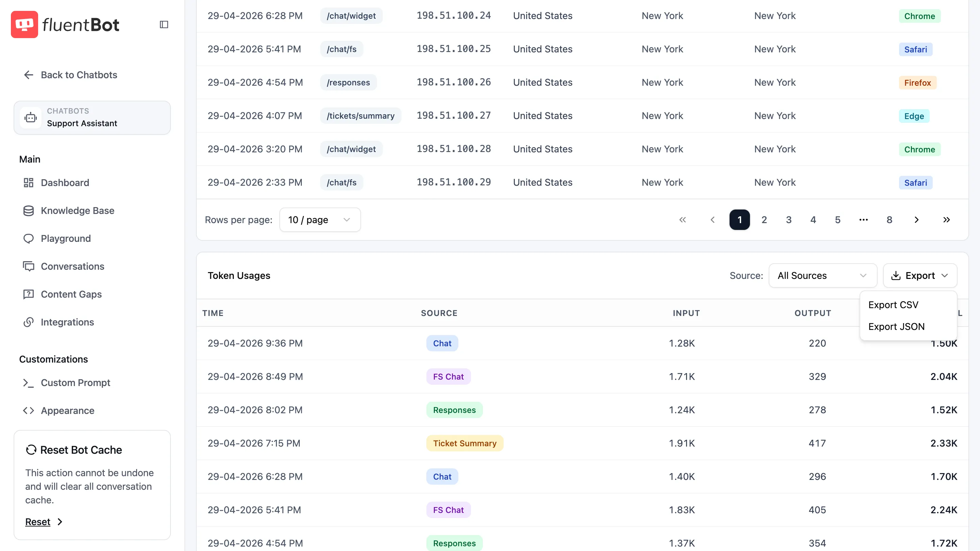Screen dimensions: 980x551
Task: Click the SOURCE column header
Action: 439,313
